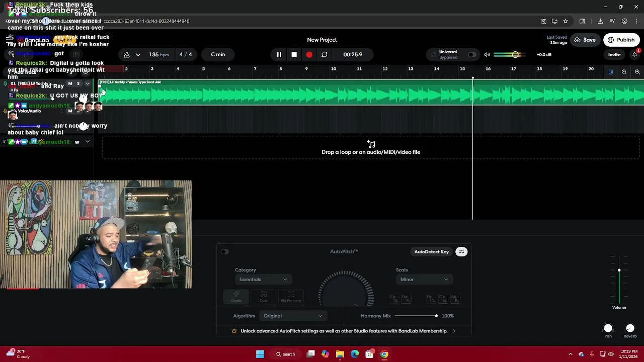The height and width of the screenshot is (362, 644).
Task: Pause playback in the transport bar
Action: tap(279, 54)
